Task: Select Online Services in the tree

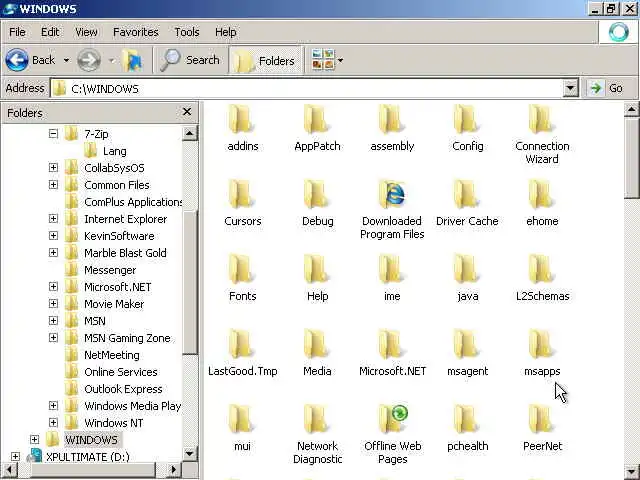Action: pos(121,372)
